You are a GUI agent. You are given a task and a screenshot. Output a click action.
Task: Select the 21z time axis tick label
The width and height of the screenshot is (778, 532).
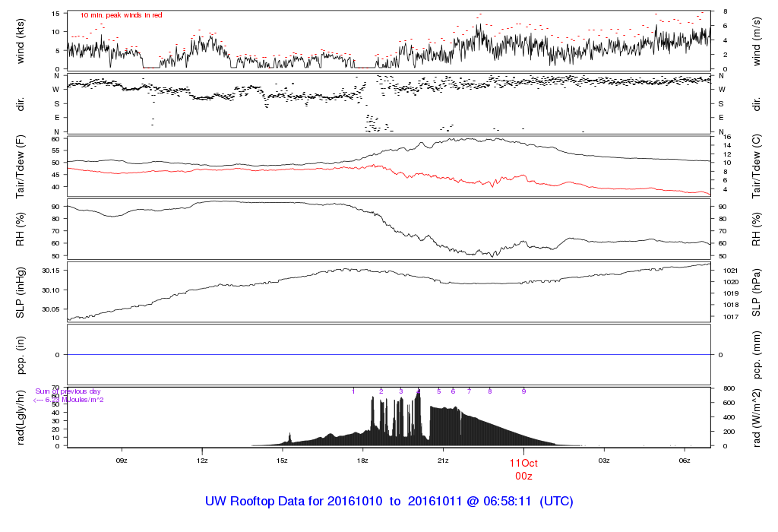coord(443,461)
